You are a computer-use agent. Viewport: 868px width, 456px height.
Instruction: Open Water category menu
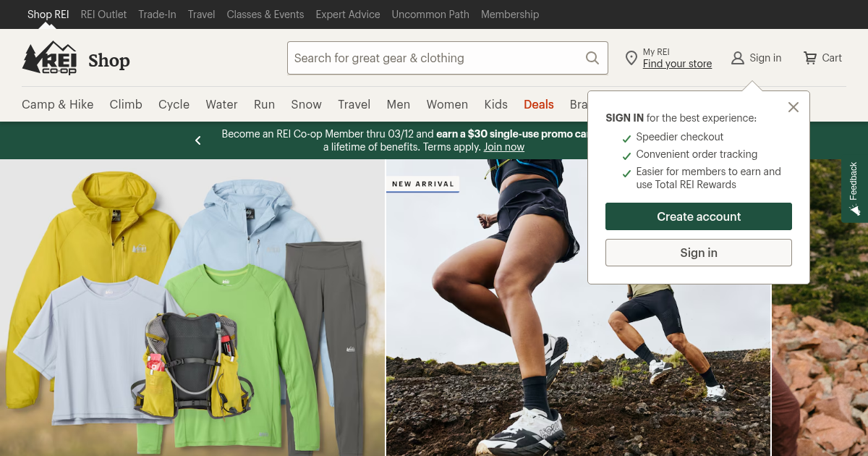click(x=221, y=104)
